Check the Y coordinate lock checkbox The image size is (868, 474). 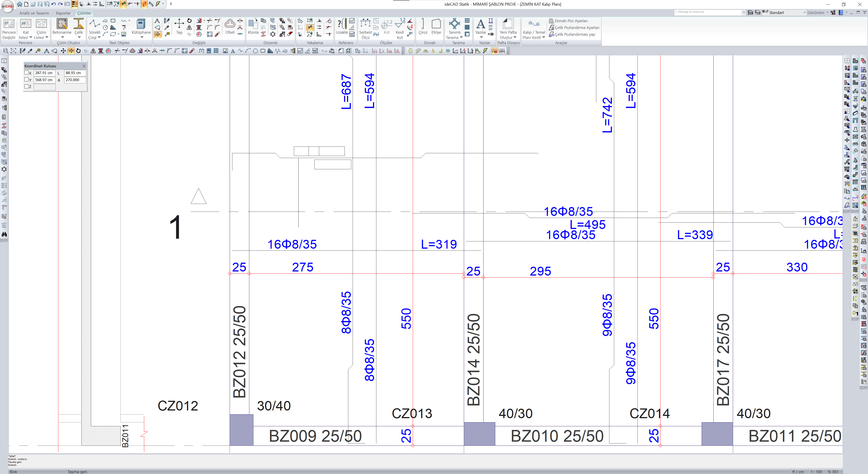27,80
